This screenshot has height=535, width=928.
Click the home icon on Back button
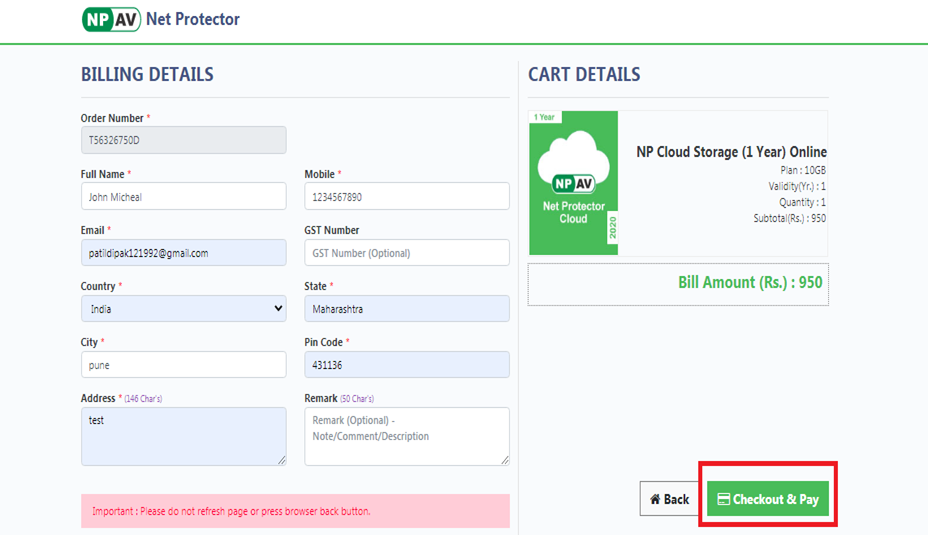pyautogui.click(x=655, y=499)
